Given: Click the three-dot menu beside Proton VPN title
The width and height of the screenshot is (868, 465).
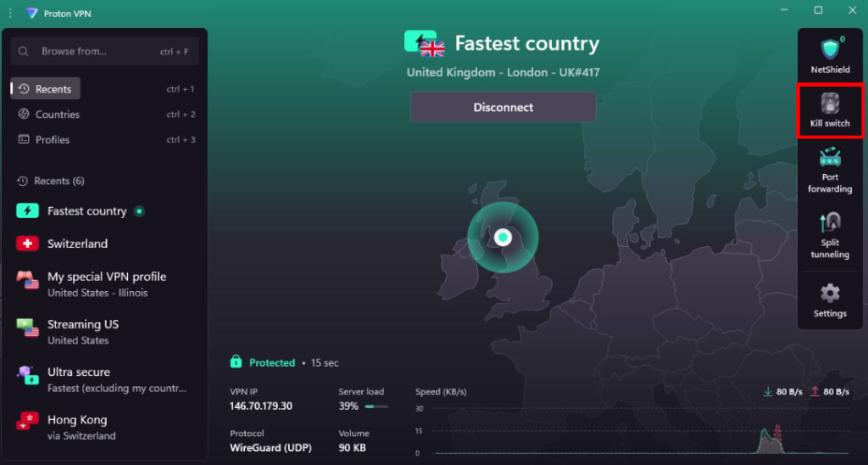Looking at the screenshot, I should [10, 13].
